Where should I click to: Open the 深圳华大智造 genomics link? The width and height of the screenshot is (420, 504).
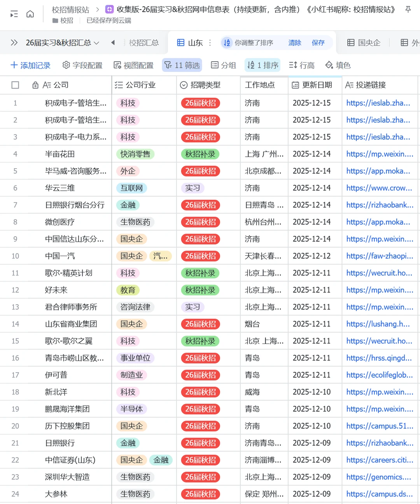[379, 477]
